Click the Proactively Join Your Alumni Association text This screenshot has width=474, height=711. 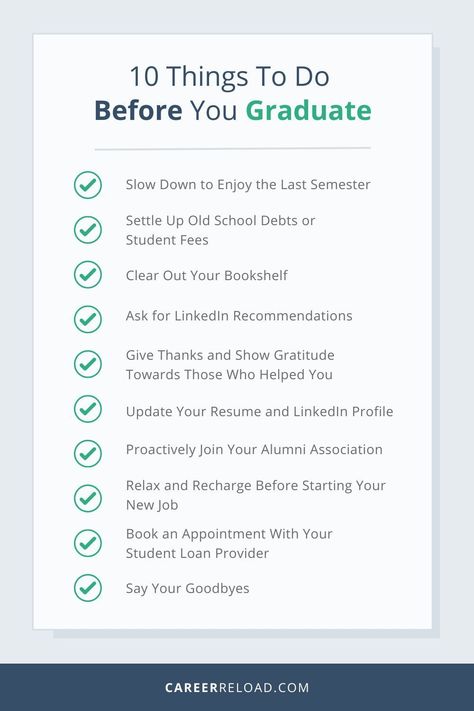tap(254, 450)
